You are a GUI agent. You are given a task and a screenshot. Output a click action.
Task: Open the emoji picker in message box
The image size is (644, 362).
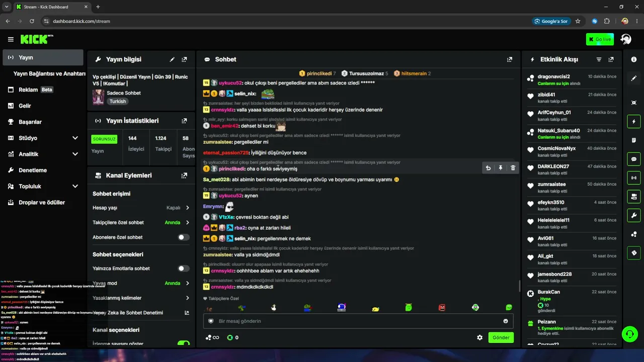[x=506, y=321]
